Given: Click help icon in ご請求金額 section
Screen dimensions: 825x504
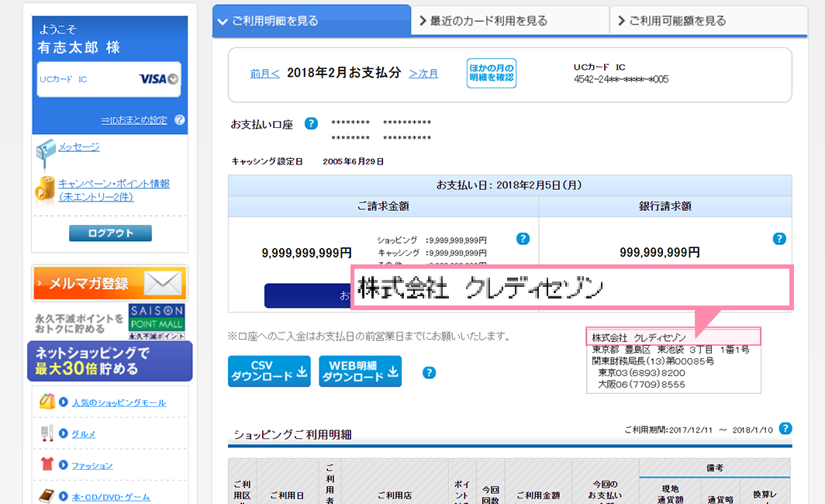Looking at the screenshot, I should pyautogui.click(x=523, y=239).
